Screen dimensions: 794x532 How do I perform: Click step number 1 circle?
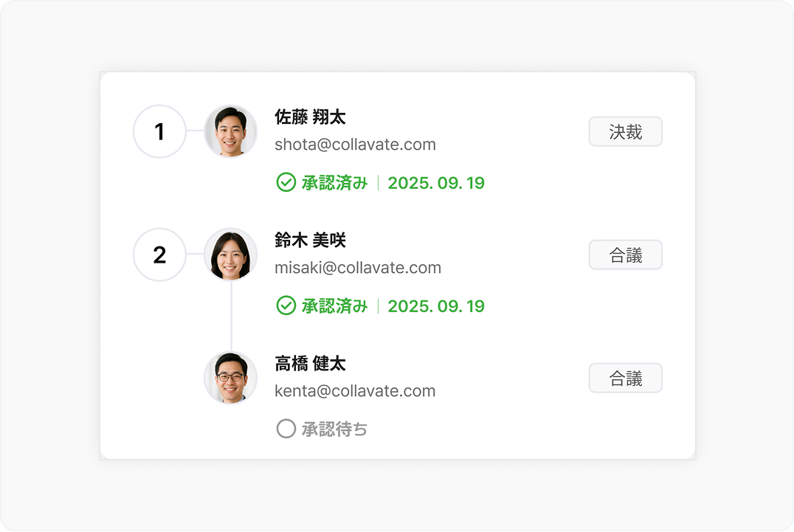click(x=159, y=131)
